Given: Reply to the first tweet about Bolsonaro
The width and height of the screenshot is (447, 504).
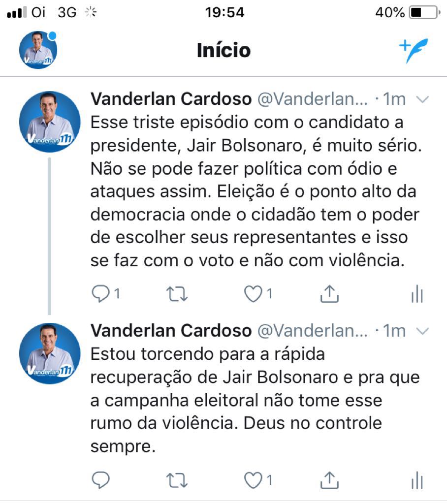Looking at the screenshot, I should pyautogui.click(x=101, y=294).
